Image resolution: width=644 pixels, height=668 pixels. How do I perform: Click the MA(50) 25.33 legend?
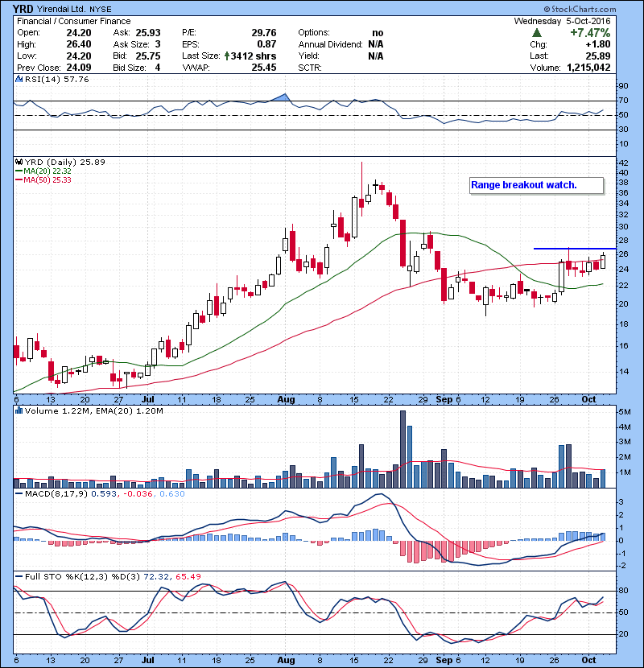43,179
